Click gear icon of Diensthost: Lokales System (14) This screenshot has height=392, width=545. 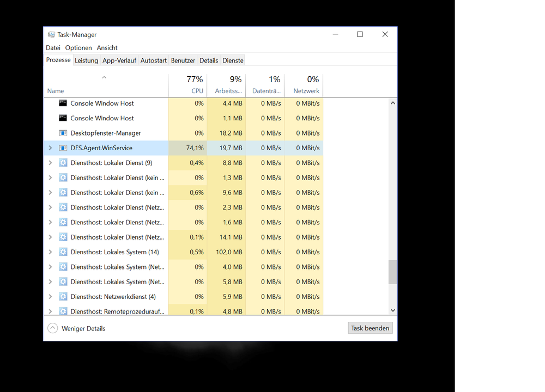click(63, 252)
